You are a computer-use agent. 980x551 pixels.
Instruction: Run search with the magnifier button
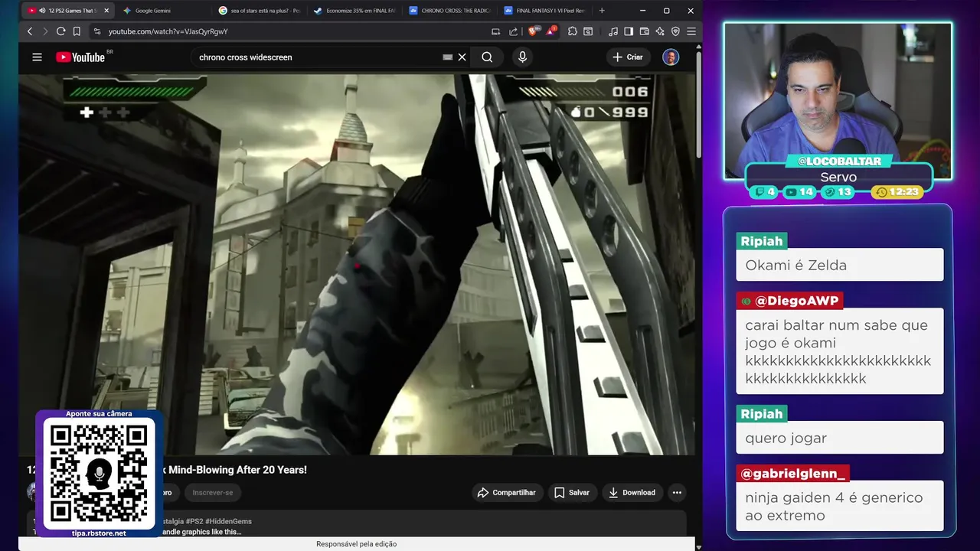point(487,57)
